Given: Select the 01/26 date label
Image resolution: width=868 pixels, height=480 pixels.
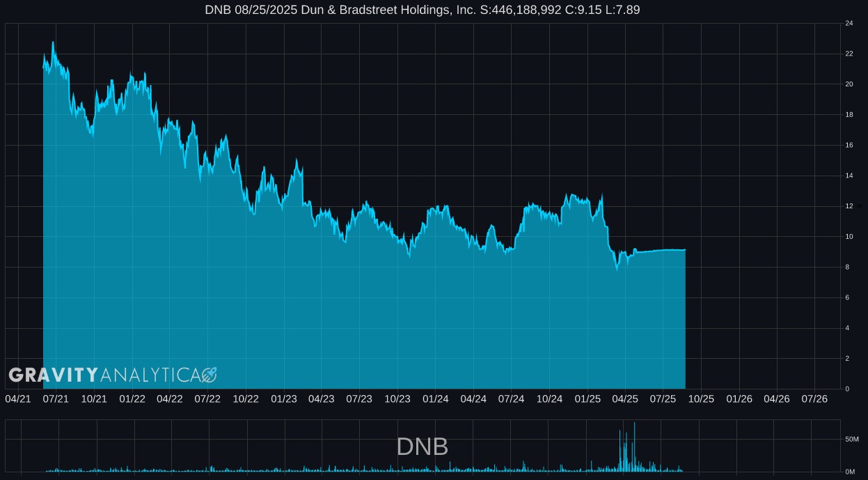Looking at the screenshot, I should pos(739,398).
